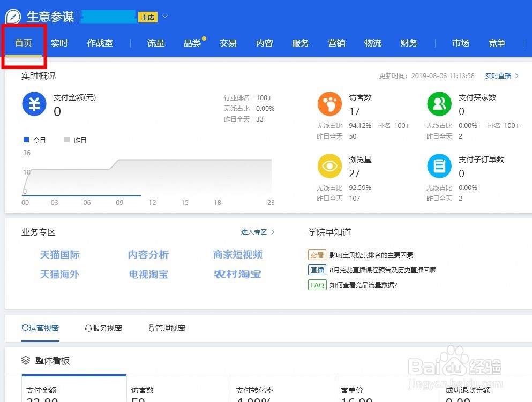Open the 财务 tab

[409, 43]
